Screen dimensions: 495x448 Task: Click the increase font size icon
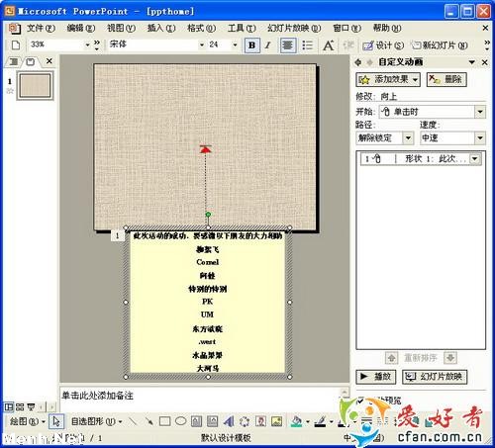328,45
